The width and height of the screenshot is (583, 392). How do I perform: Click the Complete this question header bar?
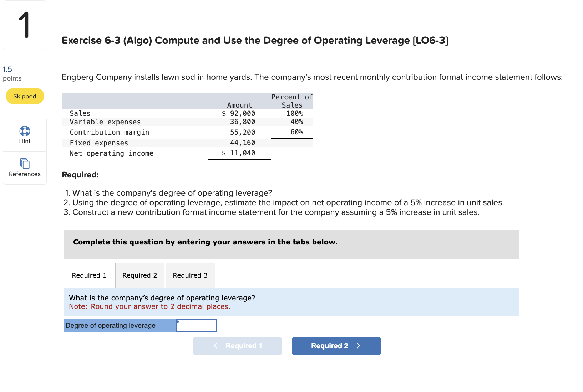pos(291,244)
